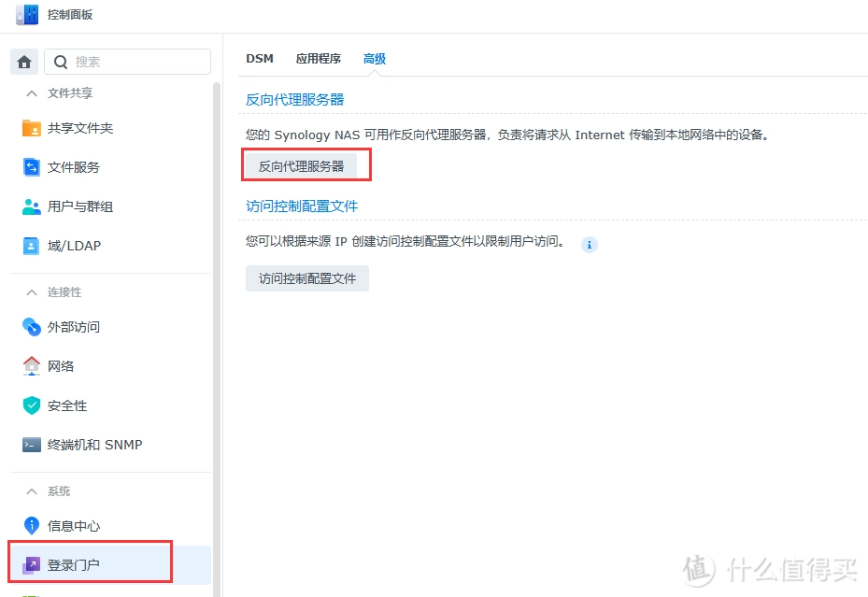Switch to the DSM tab
The width and height of the screenshot is (868, 597).
[x=260, y=59]
